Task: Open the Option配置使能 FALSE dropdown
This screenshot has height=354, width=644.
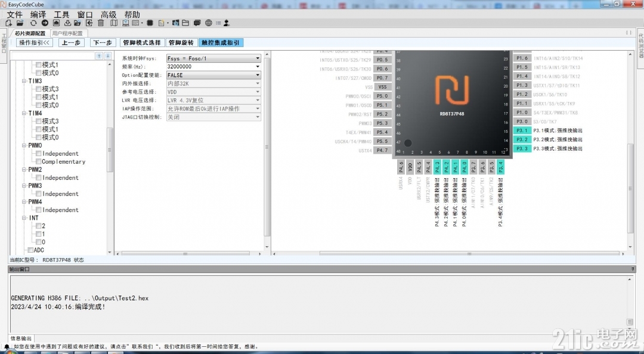Action: click(x=213, y=75)
